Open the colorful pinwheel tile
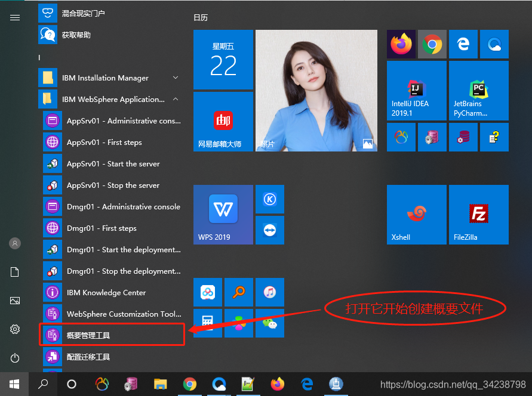532x396 pixels. tap(238, 323)
